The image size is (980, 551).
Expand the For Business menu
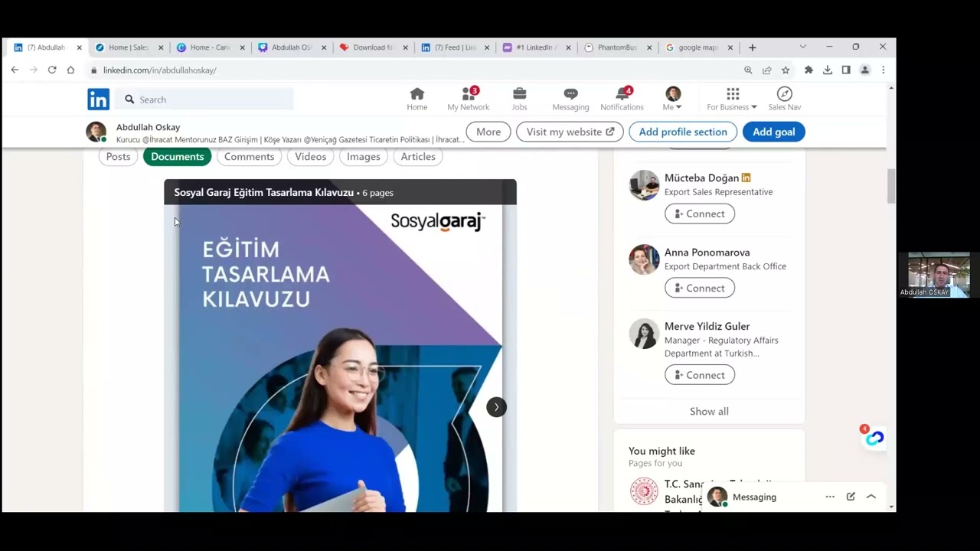(732, 99)
